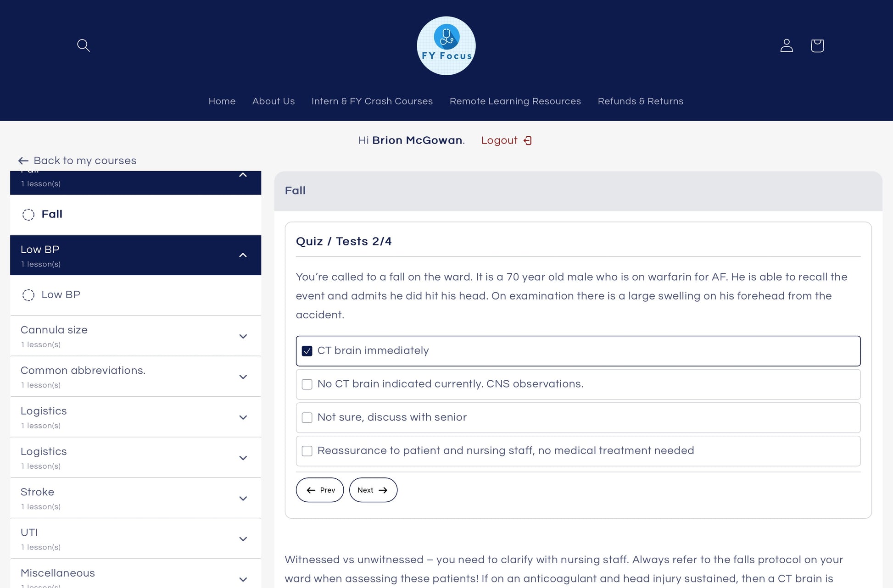Open the Refunds & Returns page
This screenshot has height=588, width=893.
click(x=640, y=101)
